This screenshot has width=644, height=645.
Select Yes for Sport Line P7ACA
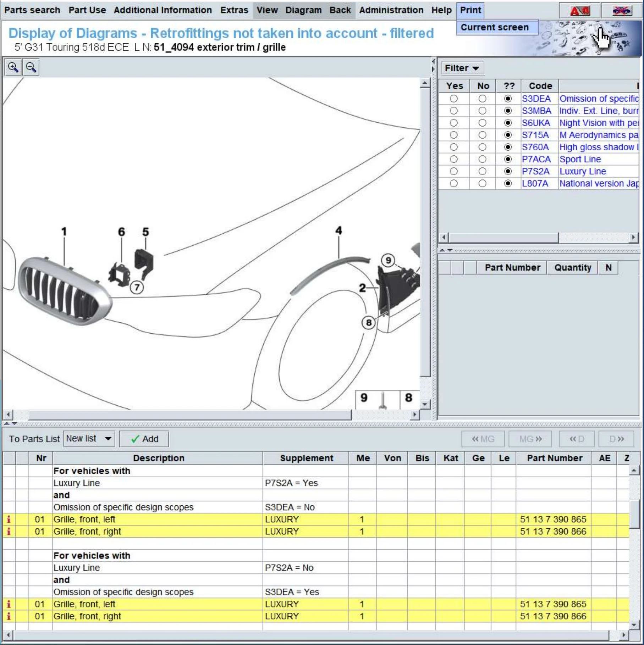click(x=453, y=159)
